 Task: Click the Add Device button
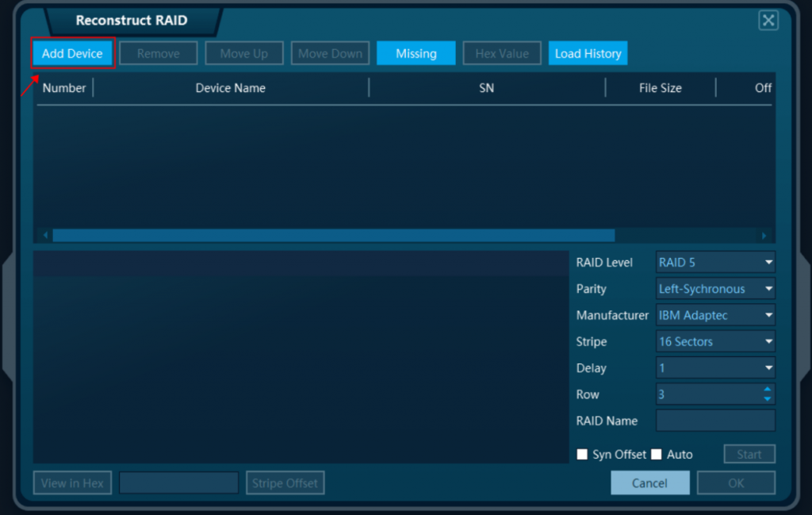[x=71, y=53]
